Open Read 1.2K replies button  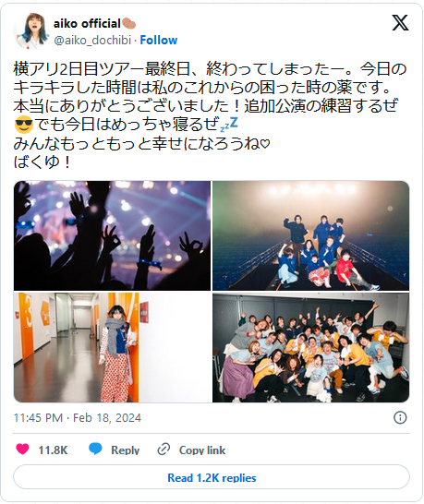coord(212,477)
